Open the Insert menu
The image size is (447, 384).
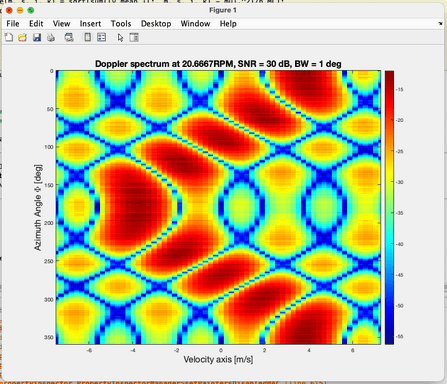(90, 24)
